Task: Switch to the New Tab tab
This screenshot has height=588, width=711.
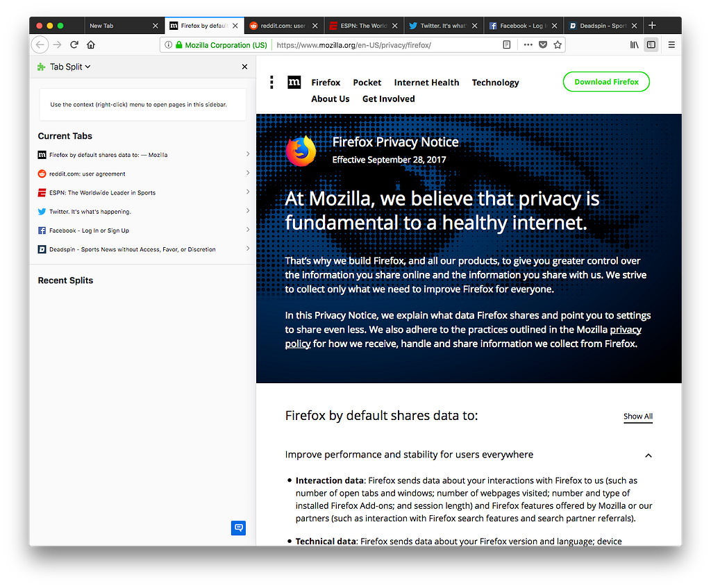Action: 124,26
